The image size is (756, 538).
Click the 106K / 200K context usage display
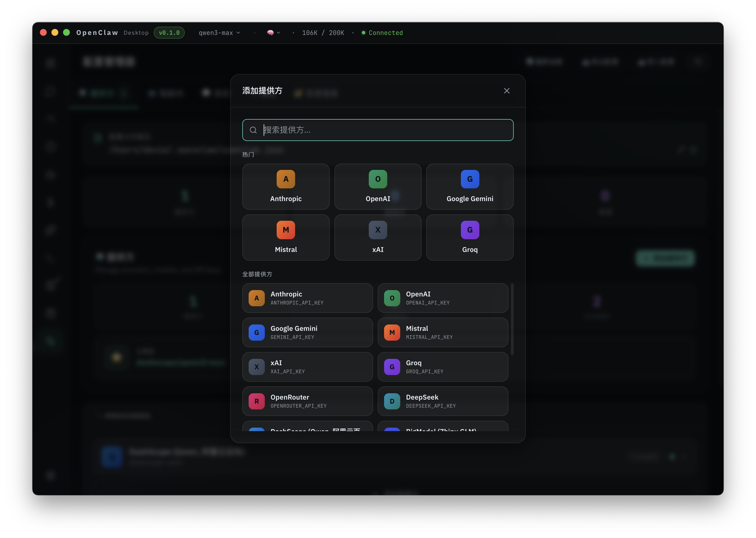pos(323,32)
